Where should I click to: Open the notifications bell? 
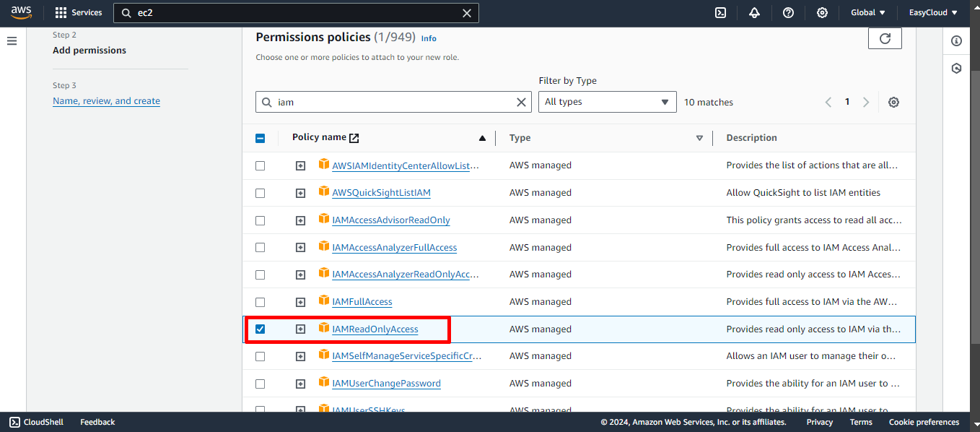(754, 12)
